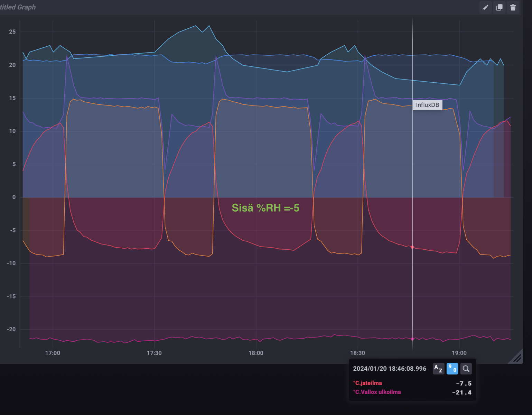532x415 pixels.
Task: Select the °C.Vallox ulkoilma series label
Action: pyautogui.click(x=377, y=392)
